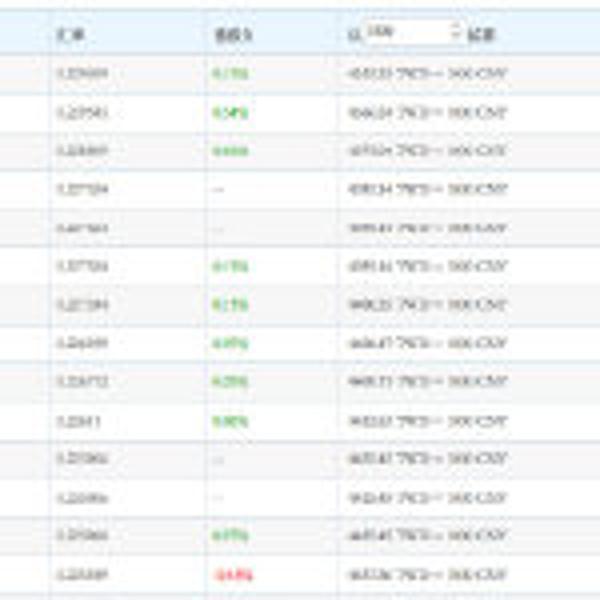Click the second row's exchange rate value
600x600 pixels.
coord(81,112)
